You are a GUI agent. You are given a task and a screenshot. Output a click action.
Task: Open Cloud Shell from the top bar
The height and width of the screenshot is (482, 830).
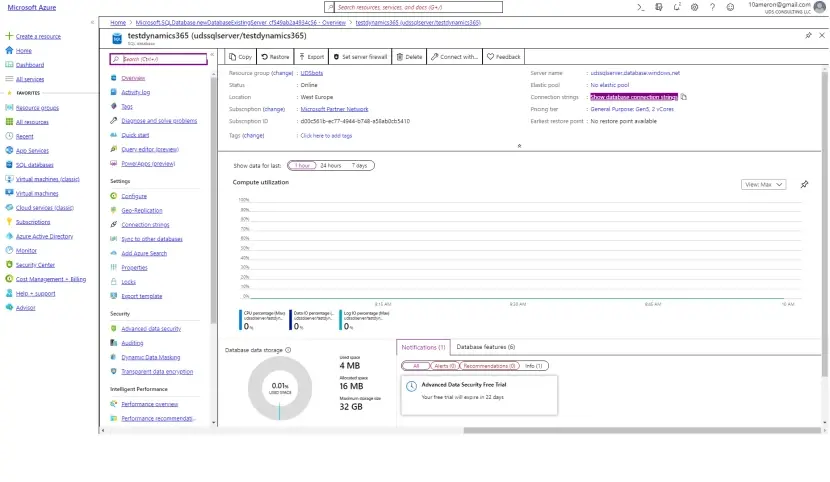pos(640,7)
